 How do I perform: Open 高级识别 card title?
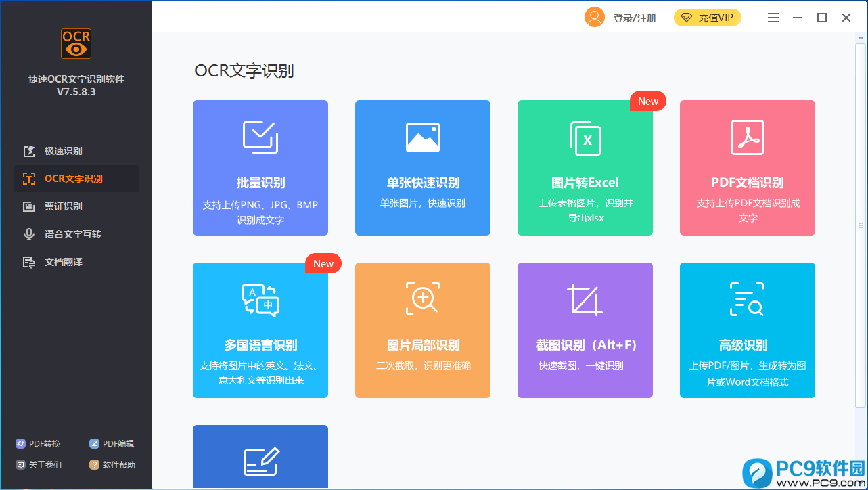[744, 345]
